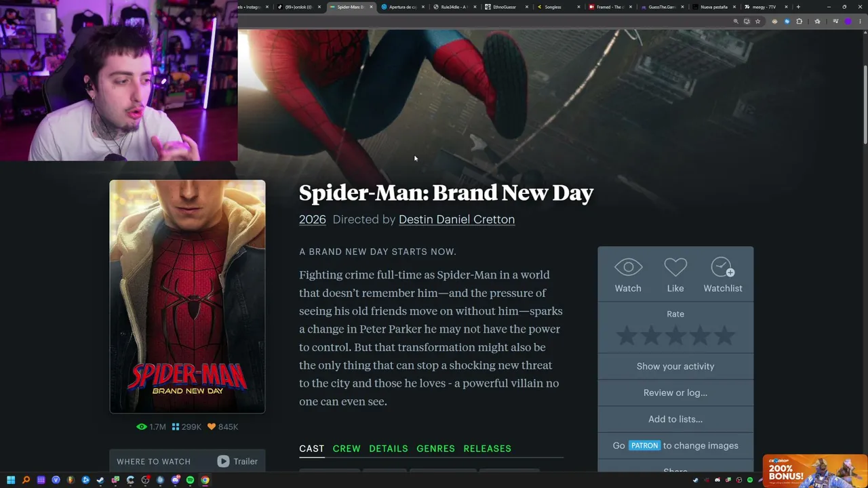Screen dimensions: 868x488
Task: Click the CSDROP 200% BONUS banner
Action: [814, 471]
